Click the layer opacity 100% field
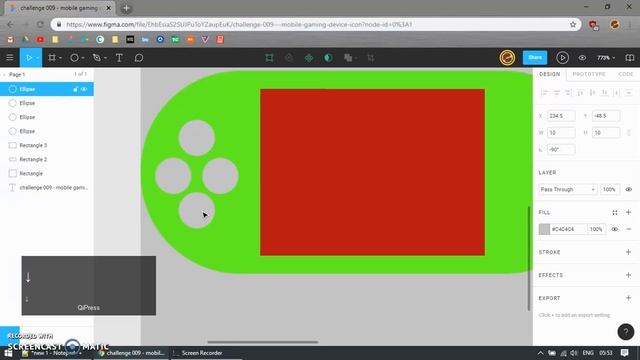 click(x=609, y=189)
